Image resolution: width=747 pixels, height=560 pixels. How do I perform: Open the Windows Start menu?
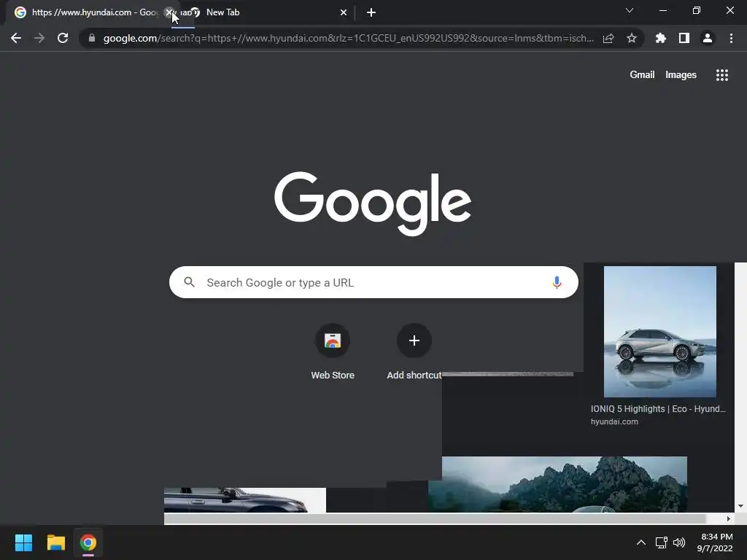pyautogui.click(x=23, y=542)
